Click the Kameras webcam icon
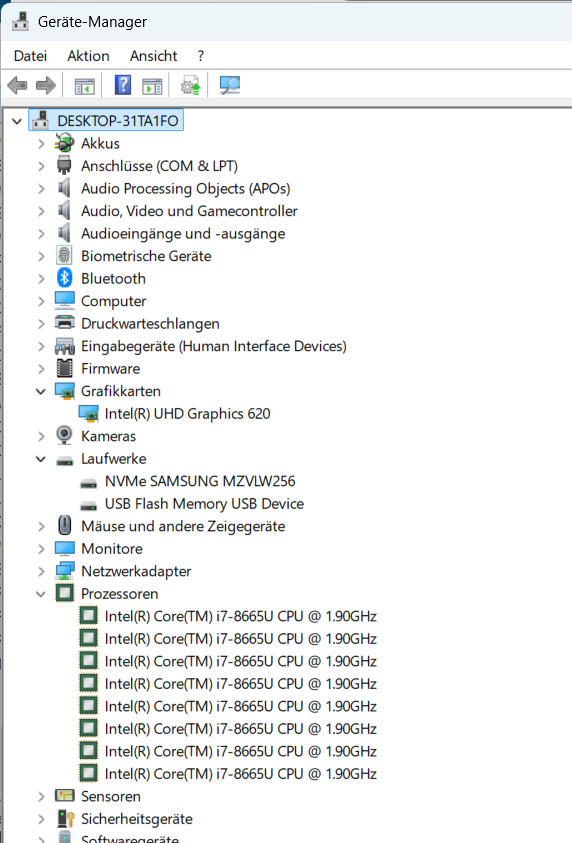Screen dimensions: 572x843 [65, 435]
